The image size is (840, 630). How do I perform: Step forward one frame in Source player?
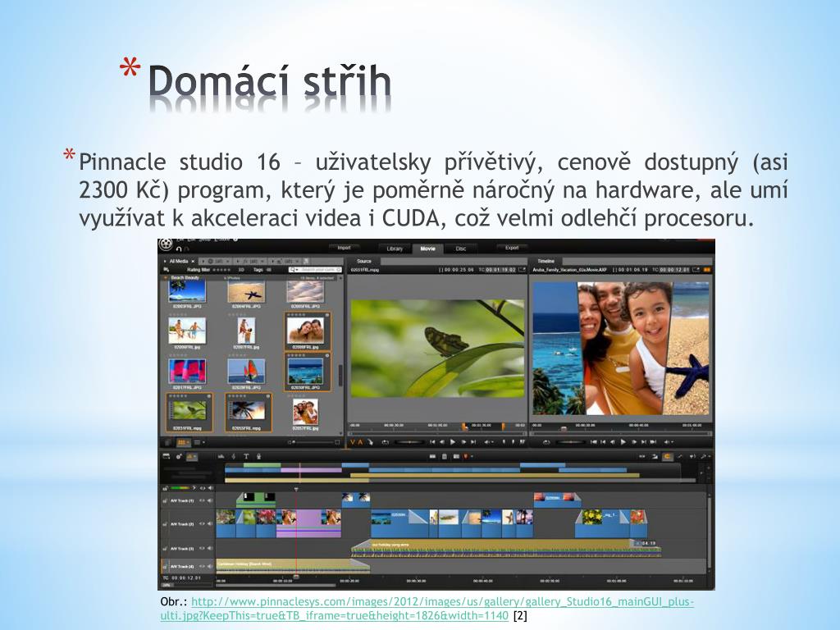tap(463, 442)
